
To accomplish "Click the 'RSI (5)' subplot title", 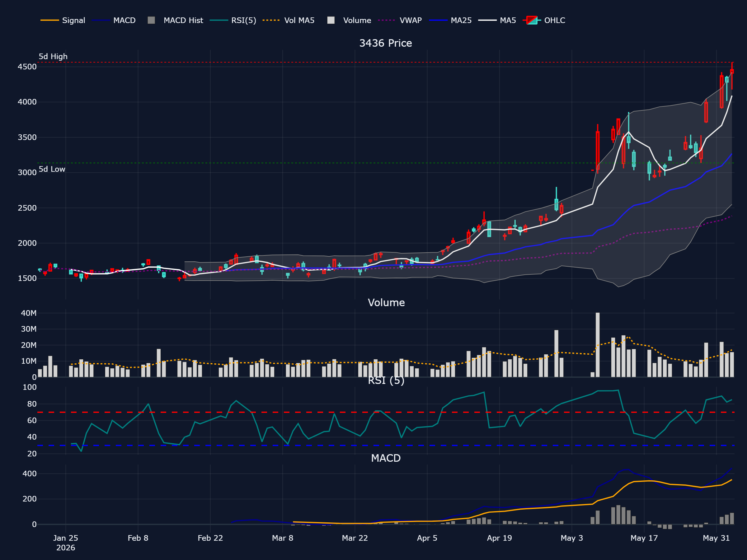I will [x=386, y=380].
